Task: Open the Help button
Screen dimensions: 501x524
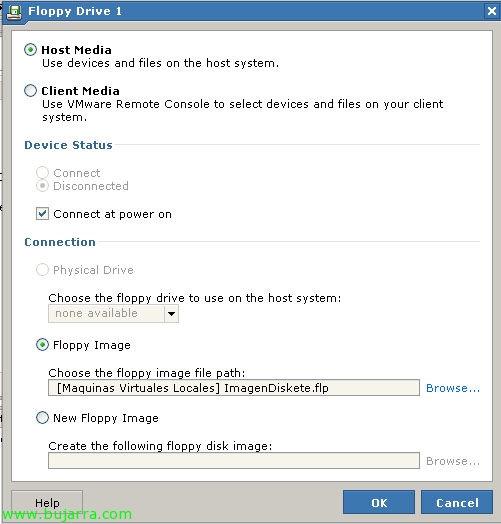Action: pos(47,502)
